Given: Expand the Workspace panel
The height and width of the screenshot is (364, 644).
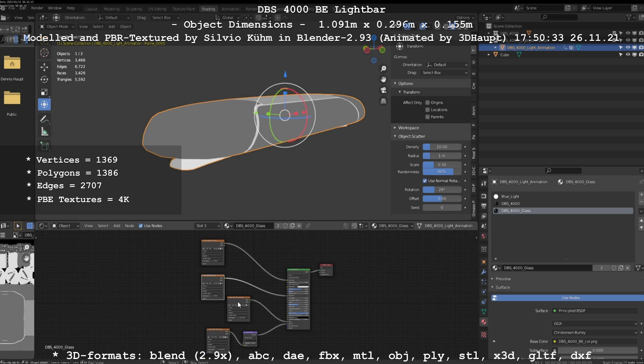Looking at the screenshot, I should coord(408,128).
